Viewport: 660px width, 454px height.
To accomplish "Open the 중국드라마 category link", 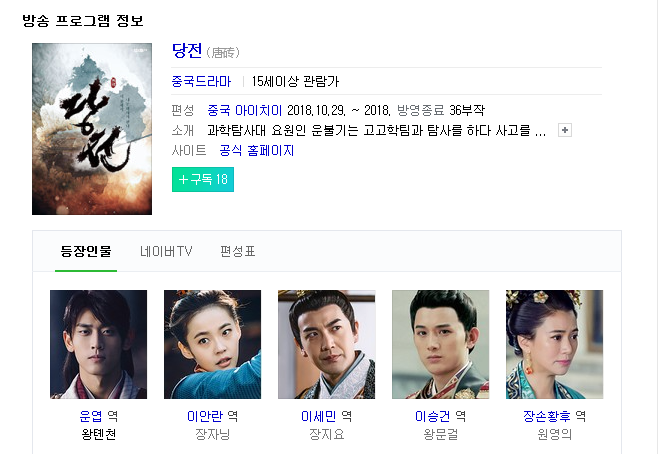I will pos(201,81).
